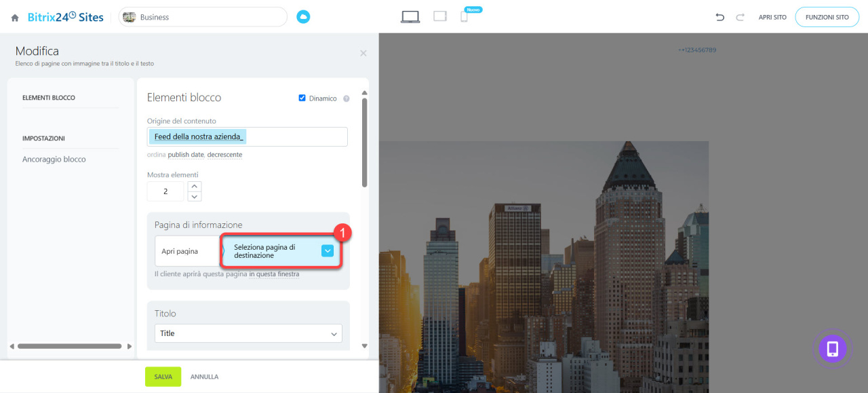Click the Pagina di informazione label
This screenshot has height=393, width=868.
198,225
